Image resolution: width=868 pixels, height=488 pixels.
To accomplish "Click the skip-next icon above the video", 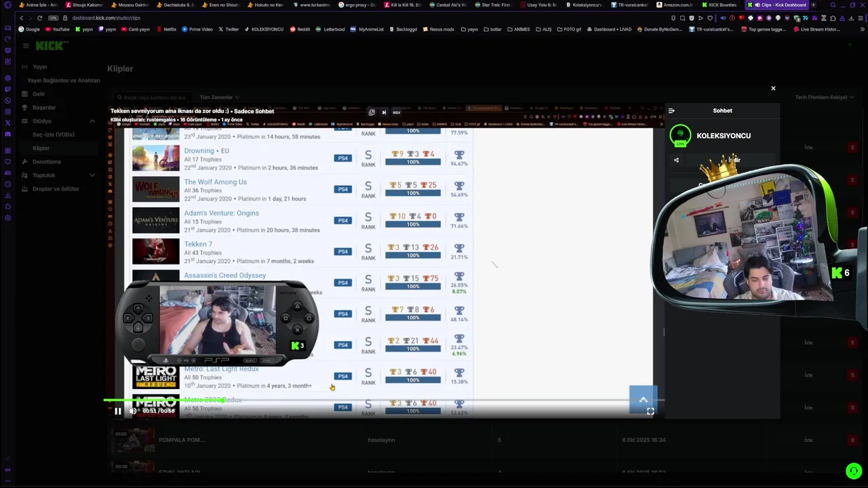I will click(384, 113).
